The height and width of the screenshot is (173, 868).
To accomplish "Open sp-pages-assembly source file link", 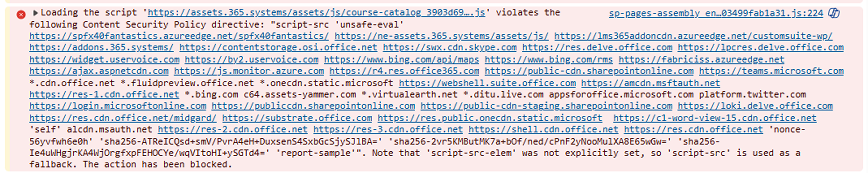I will coord(716,14).
